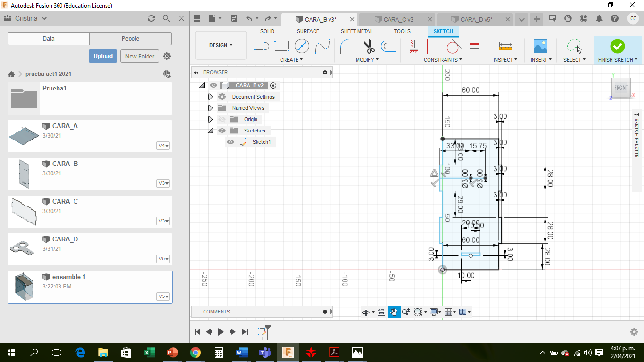The height and width of the screenshot is (362, 644).
Task: Open the DESIGN workspace dropdown
Action: click(x=221, y=46)
